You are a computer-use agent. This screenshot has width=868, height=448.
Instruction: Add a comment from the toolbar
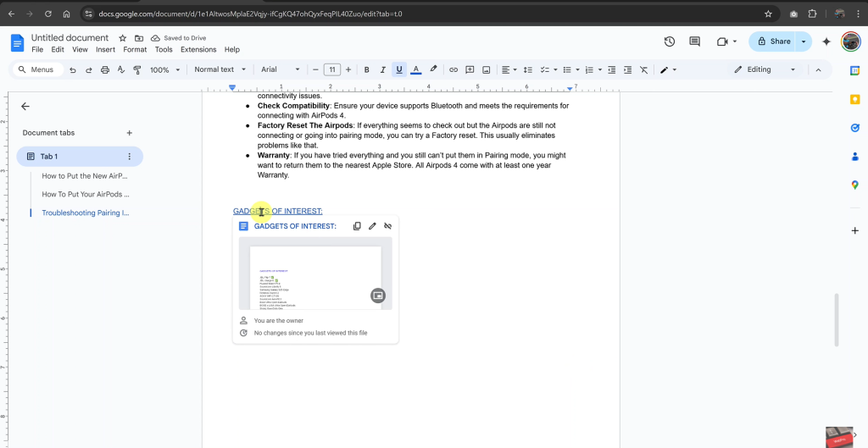click(470, 69)
